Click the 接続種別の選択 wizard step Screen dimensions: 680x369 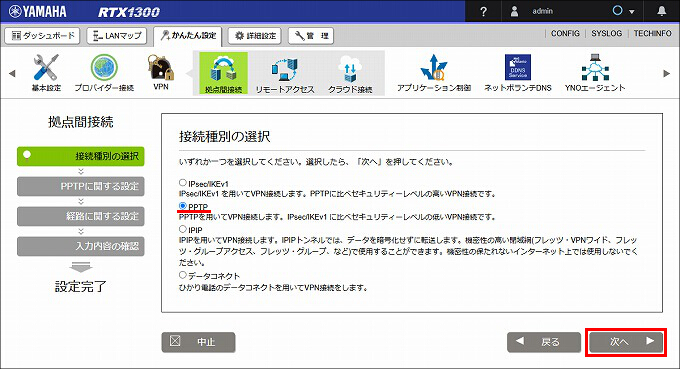(x=81, y=156)
